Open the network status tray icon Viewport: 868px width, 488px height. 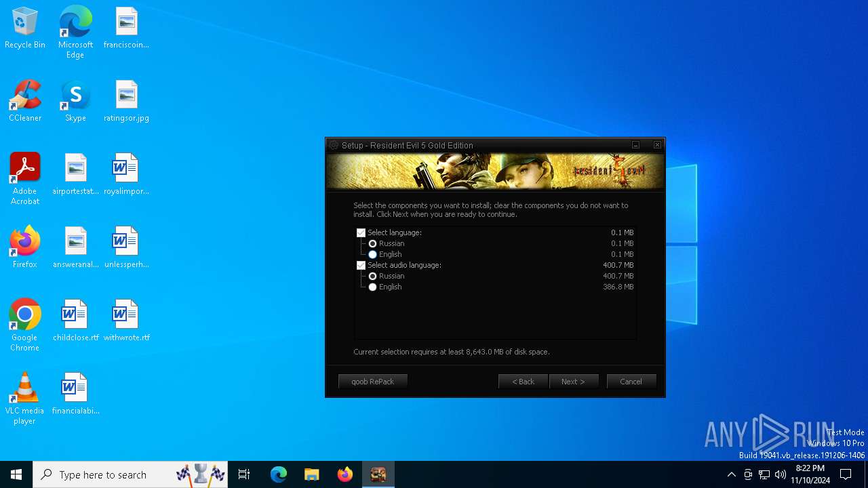coord(764,474)
